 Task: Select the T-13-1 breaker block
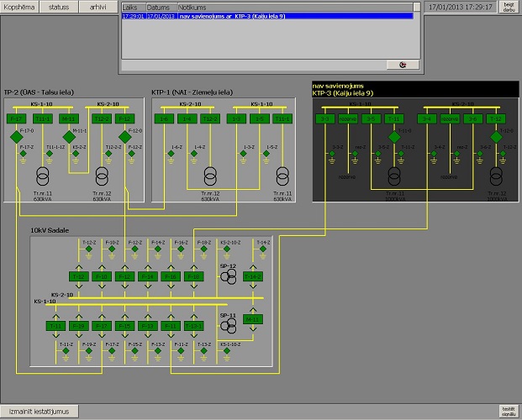pos(193,326)
